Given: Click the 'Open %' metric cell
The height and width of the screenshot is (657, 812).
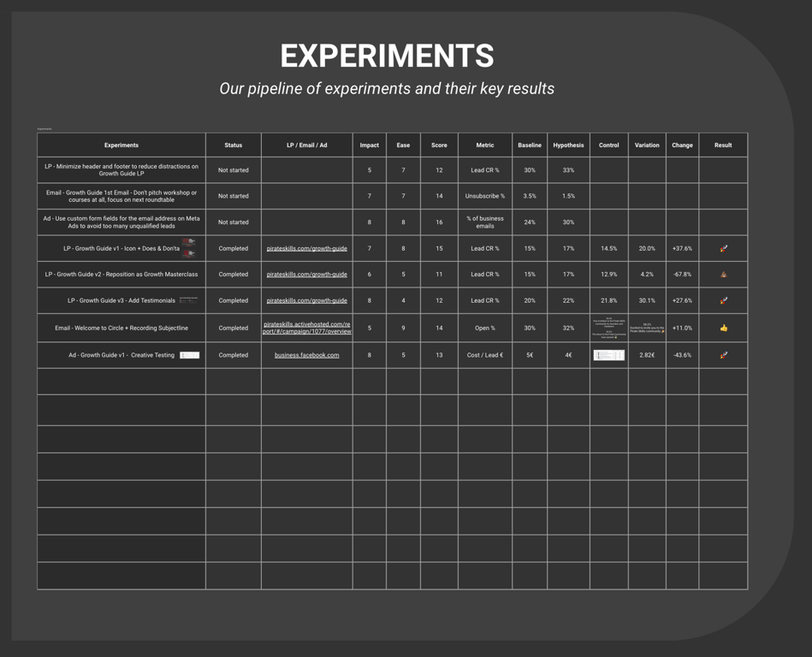Looking at the screenshot, I should pyautogui.click(x=484, y=328).
